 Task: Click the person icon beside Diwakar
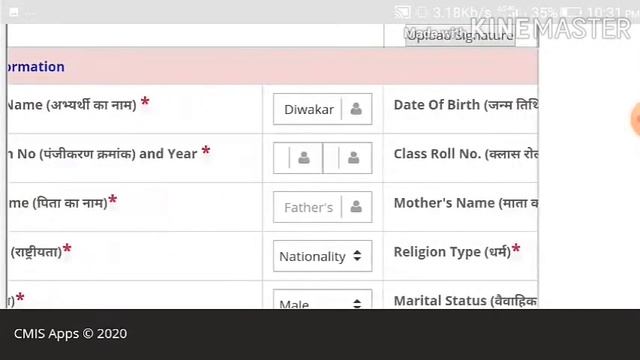point(356,109)
